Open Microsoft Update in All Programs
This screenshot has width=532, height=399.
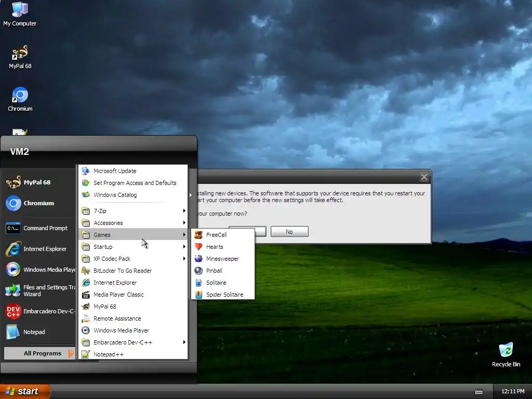click(133, 171)
